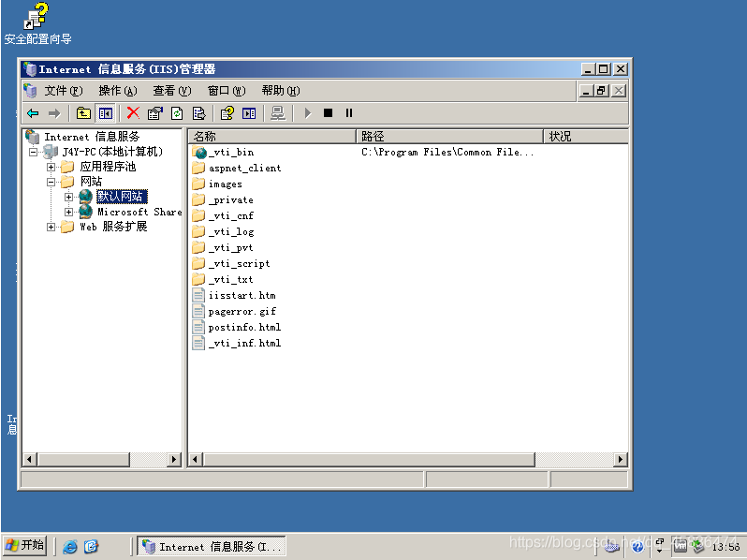Select the _vti_pvt folder icon

tap(198, 248)
